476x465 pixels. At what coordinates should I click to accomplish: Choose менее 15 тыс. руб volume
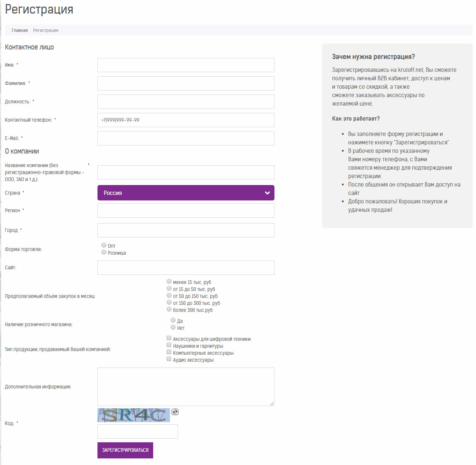click(169, 281)
